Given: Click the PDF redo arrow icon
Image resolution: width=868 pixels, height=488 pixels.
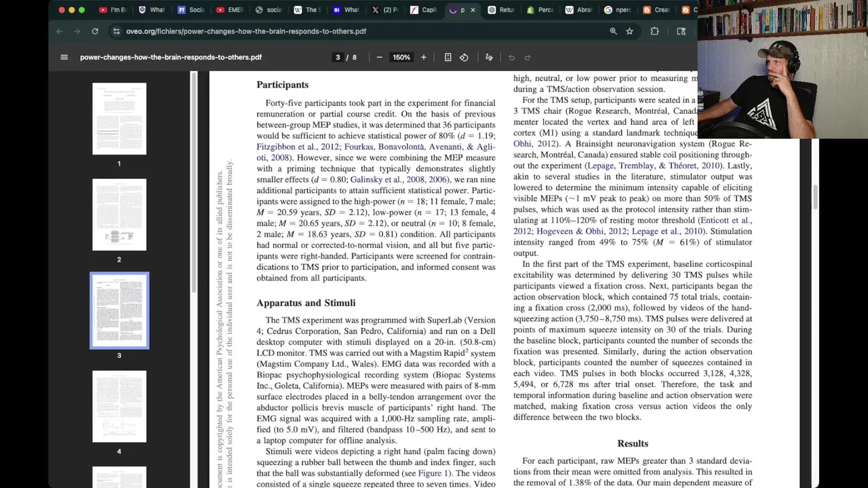Looking at the screenshot, I should click(528, 58).
